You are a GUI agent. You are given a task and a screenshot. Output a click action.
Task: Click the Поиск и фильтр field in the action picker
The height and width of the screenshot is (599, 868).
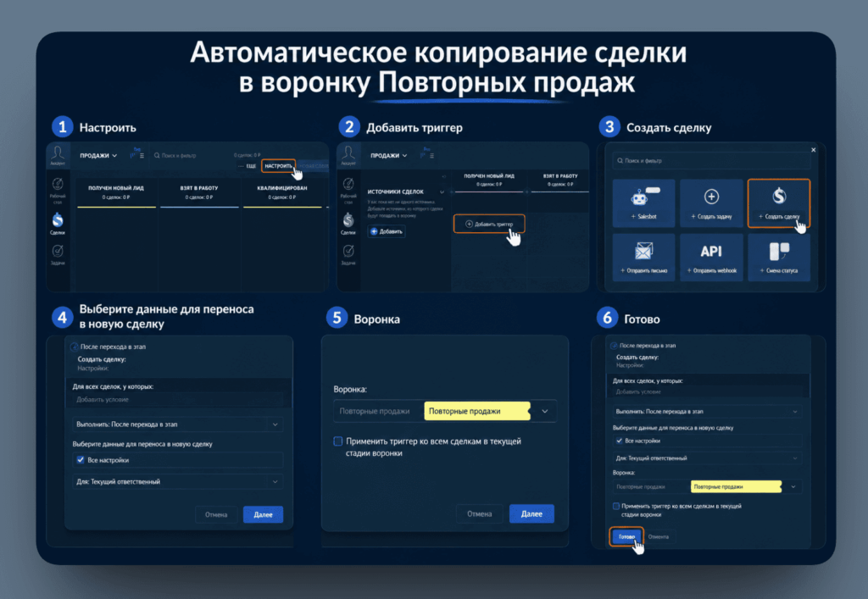pos(711,161)
